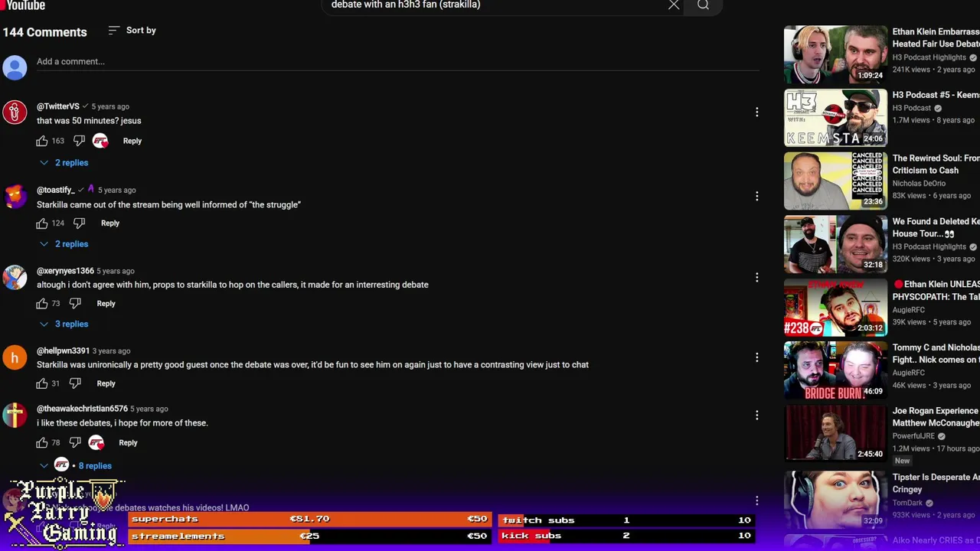
Task: Open Tommy C and Nicholas Fight thumbnail
Action: click(x=835, y=370)
